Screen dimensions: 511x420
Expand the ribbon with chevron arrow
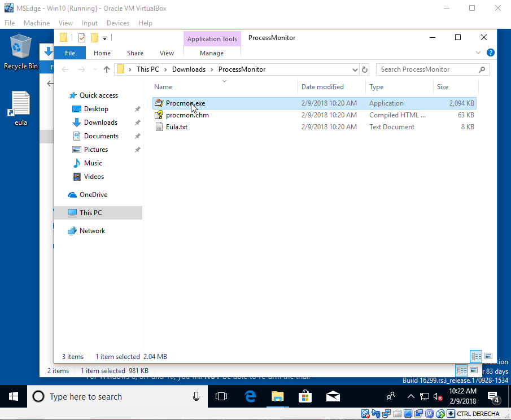pyautogui.click(x=479, y=53)
